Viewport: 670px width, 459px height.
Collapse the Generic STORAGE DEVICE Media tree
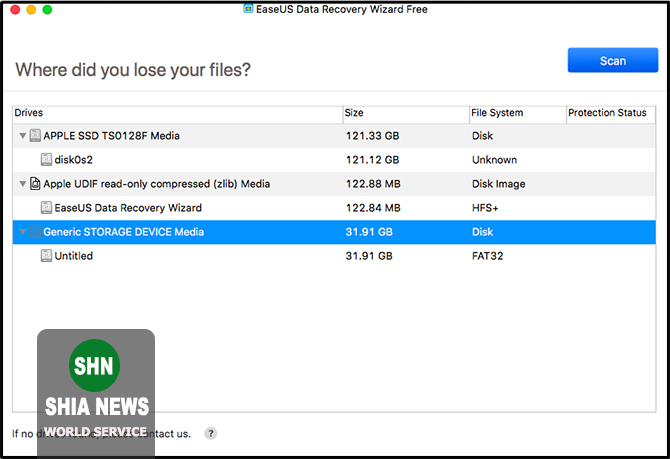[x=23, y=232]
